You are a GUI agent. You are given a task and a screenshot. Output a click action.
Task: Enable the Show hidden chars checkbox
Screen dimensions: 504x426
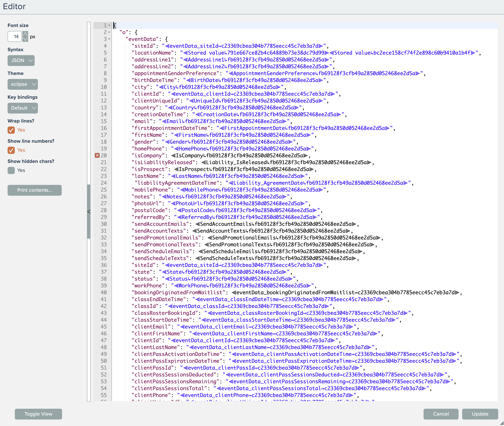click(x=11, y=170)
